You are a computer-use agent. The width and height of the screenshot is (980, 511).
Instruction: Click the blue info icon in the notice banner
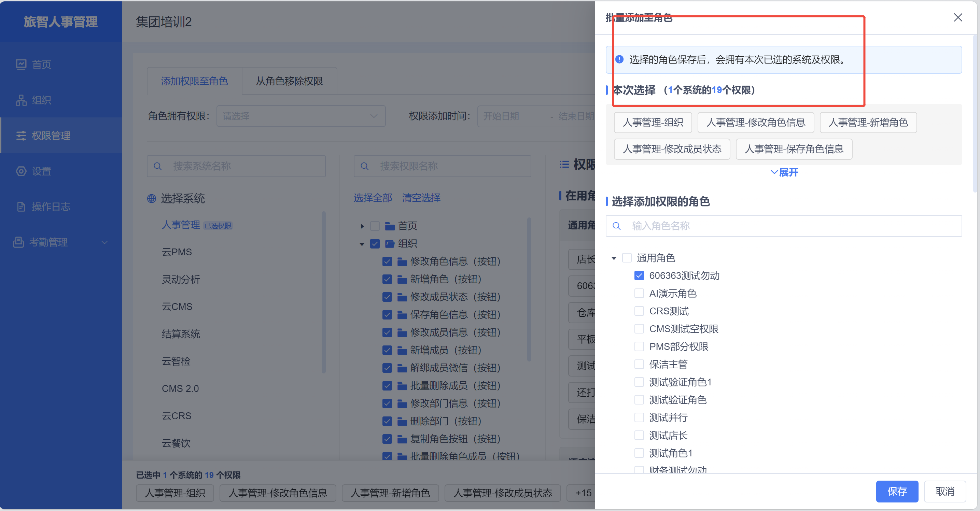coord(619,59)
